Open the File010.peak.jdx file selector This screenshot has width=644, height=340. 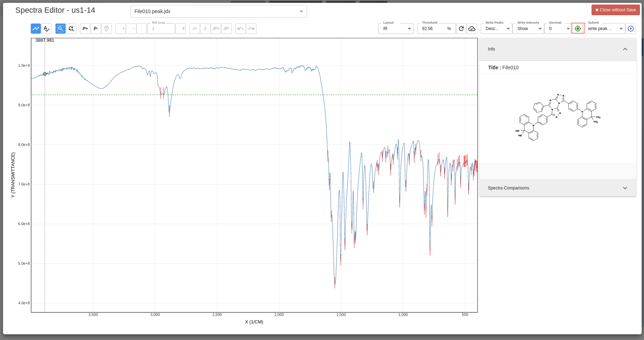pyautogui.click(x=218, y=11)
